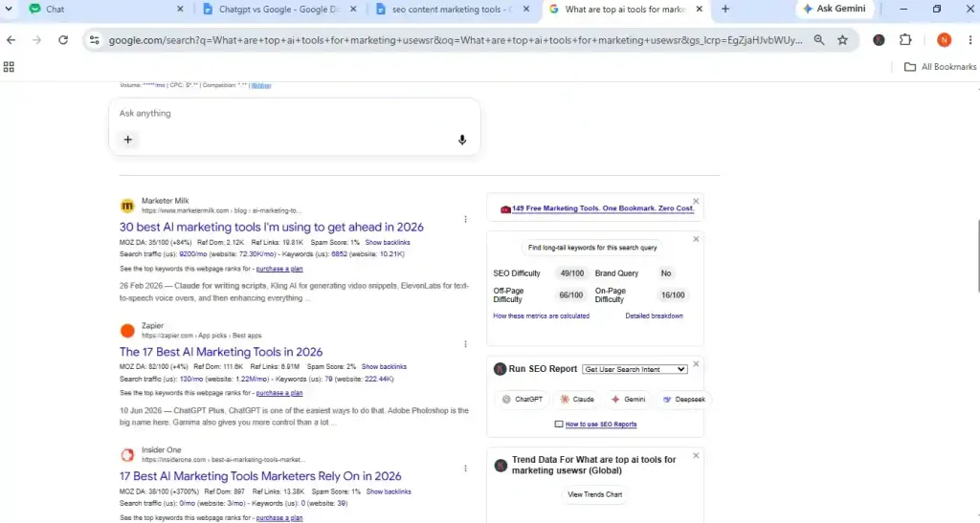Screen dimensions: 980x523
Task: Open the Chrome profile avatar N
Action: tap(944, 40)
